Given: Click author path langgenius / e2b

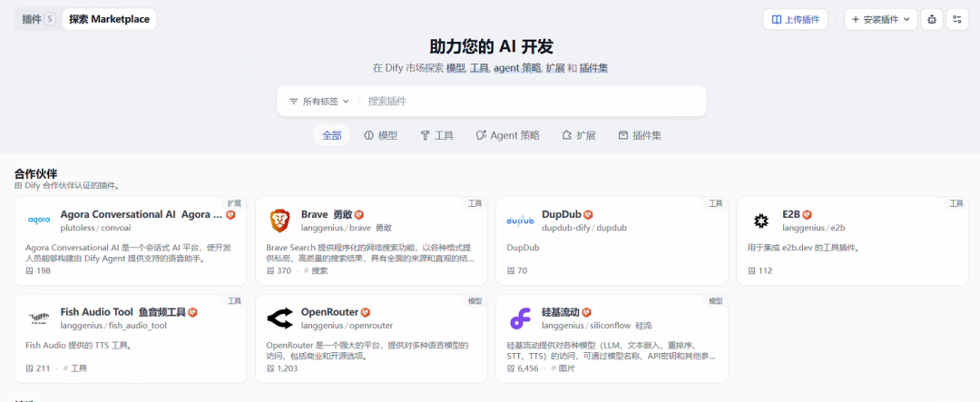Looking at the screenshot, I should (813, 228).
